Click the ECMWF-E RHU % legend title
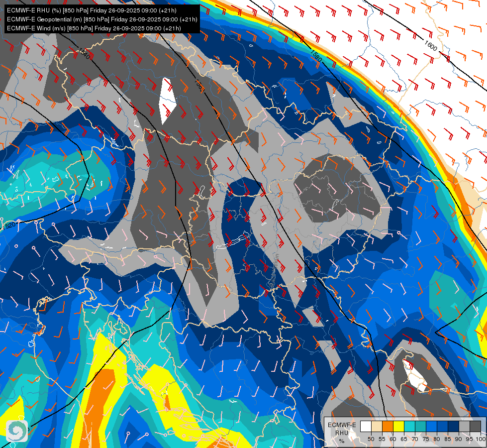Screen dimensions: 487x448 [x=342, y=433]
